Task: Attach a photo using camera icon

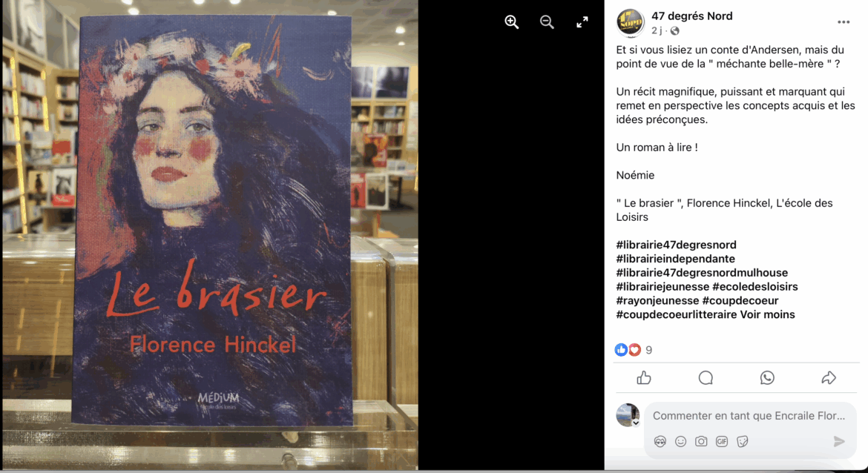Action: click(x=701, y=441)
